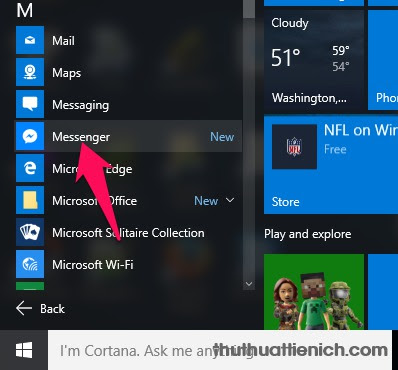Open the Store tile for NFL on Windows
Viewport: 398px width, 370px height.
[331, 165]
